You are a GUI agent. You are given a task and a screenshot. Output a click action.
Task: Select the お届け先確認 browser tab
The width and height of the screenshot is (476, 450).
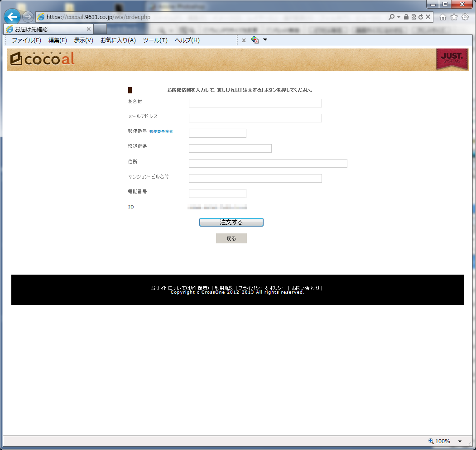pos(45,29)
